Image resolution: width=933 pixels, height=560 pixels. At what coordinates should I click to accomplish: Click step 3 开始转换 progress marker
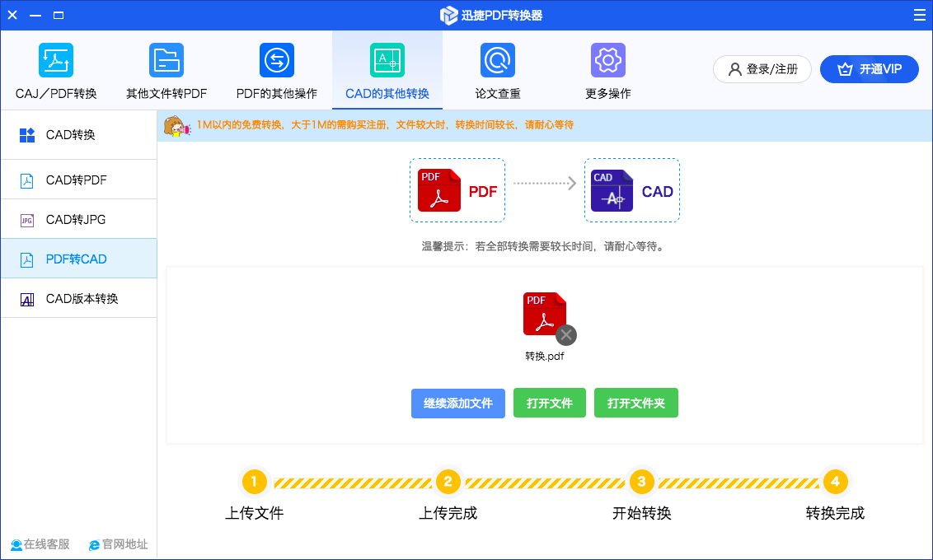pyautogui.click(x=641, y=482)
